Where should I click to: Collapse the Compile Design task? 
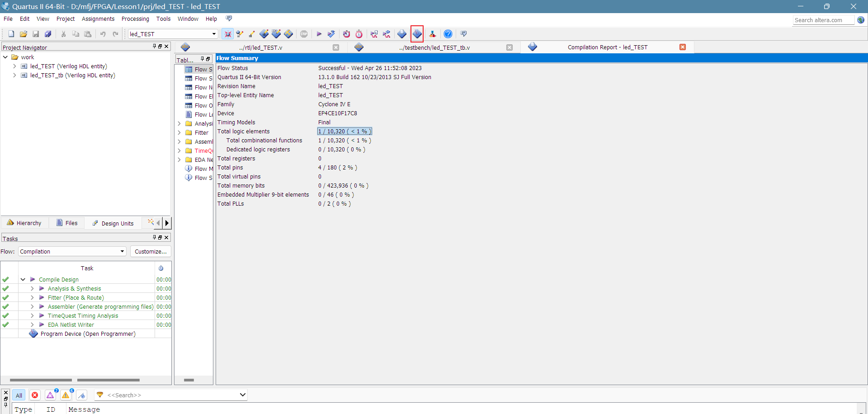(23, 279)
